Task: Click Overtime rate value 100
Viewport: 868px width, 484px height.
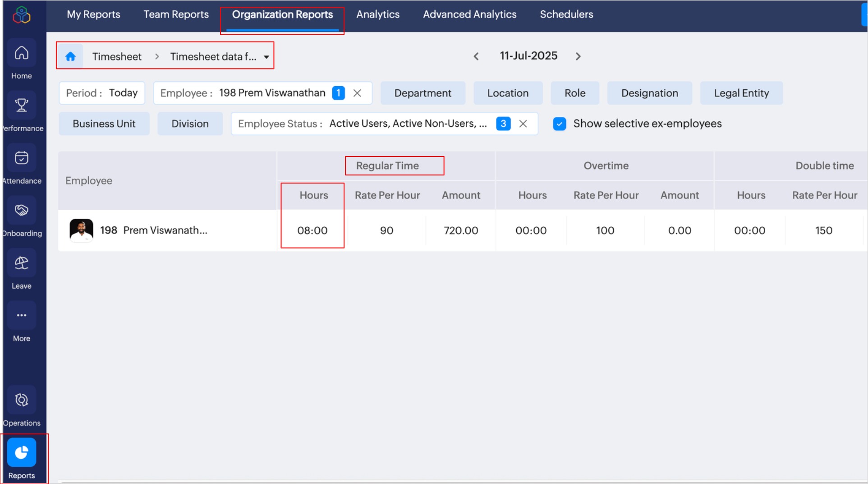Action: 605,230
